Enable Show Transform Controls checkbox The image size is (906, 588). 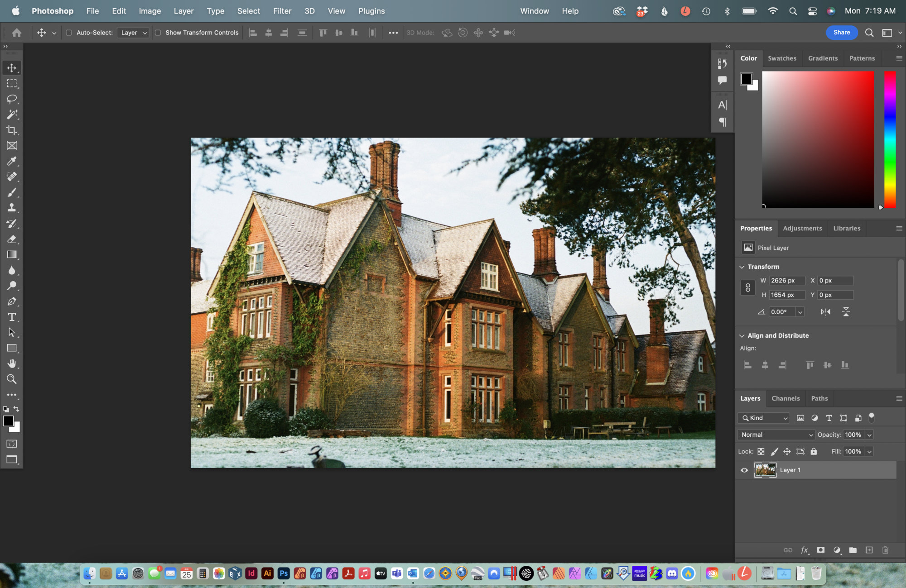(158, 33)
